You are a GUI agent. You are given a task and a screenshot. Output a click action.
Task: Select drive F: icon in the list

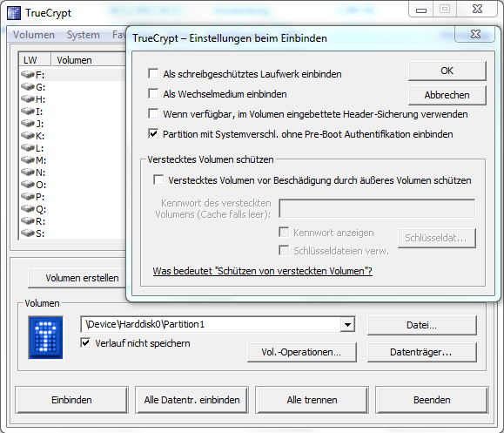(28, 75)
